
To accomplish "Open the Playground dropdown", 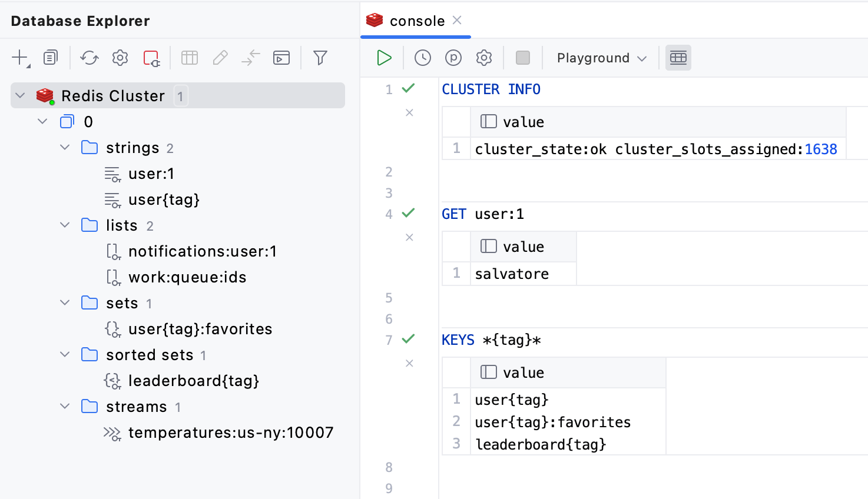I will click(x=601, y=58).
